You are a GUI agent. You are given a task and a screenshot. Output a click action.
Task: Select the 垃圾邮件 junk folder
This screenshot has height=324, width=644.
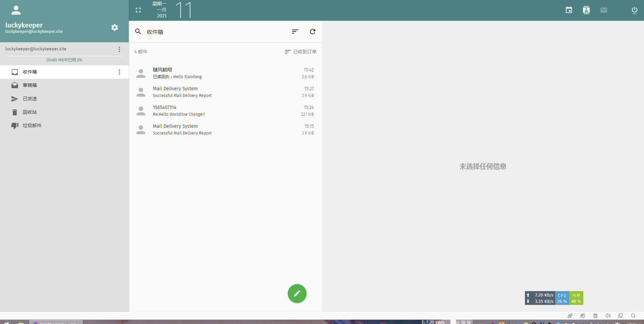(x=32, y=125)
